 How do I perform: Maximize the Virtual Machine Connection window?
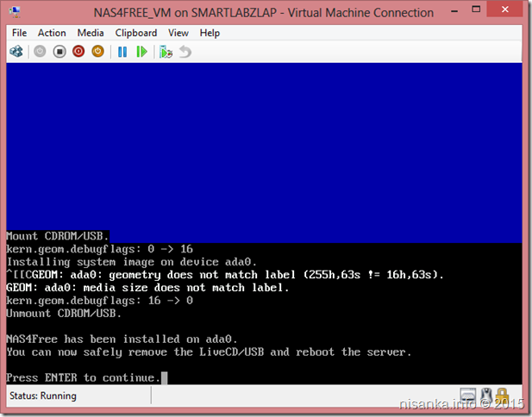pos(476,9)
